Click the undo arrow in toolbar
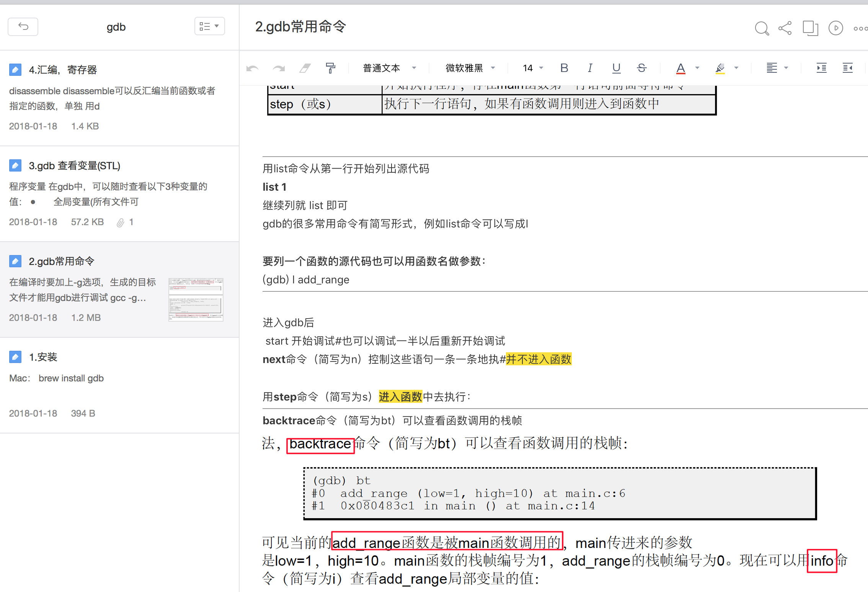 pos(252,68)
